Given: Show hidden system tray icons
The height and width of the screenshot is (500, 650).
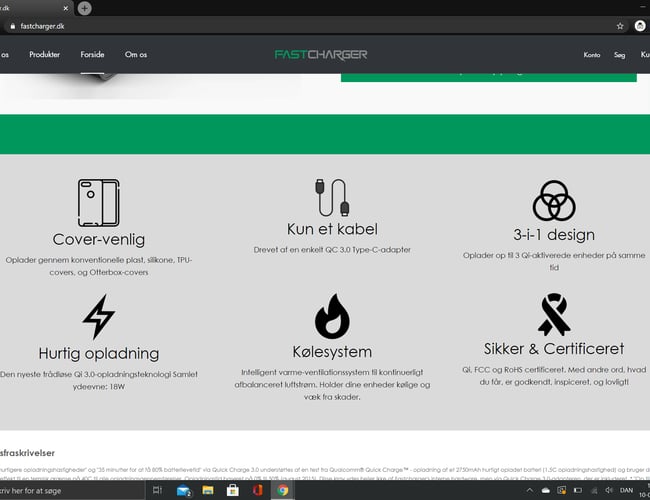Looking at the screenshot, I should [529, 490].
